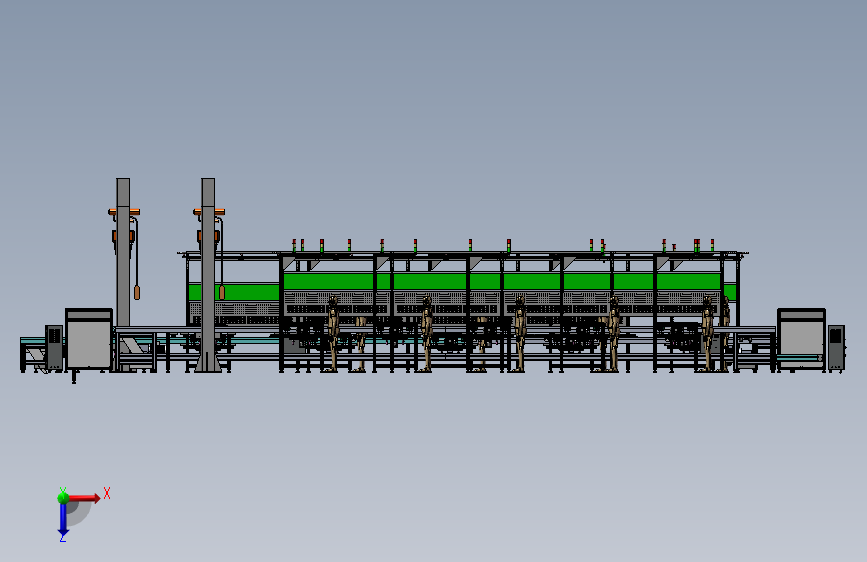The height and width of the screenshot is (562, 867).
Task: Click the blue Z axis arrow of the triad
Action: point(63,520)
